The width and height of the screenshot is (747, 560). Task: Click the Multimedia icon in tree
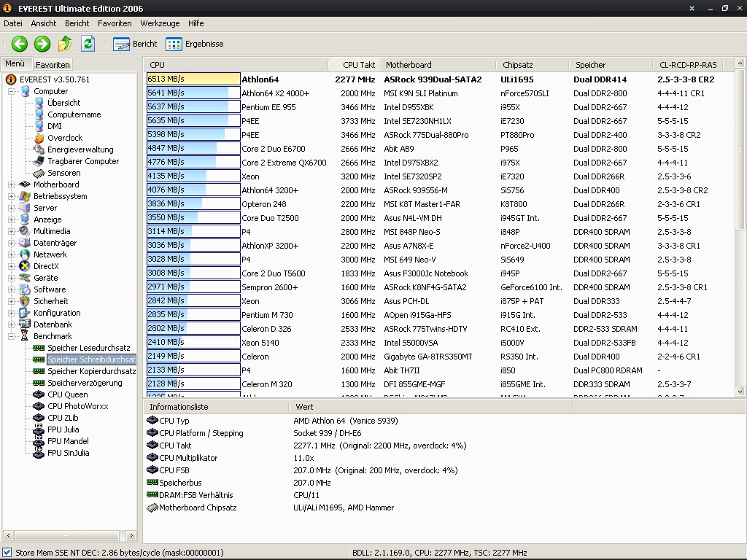click(25, 231)
